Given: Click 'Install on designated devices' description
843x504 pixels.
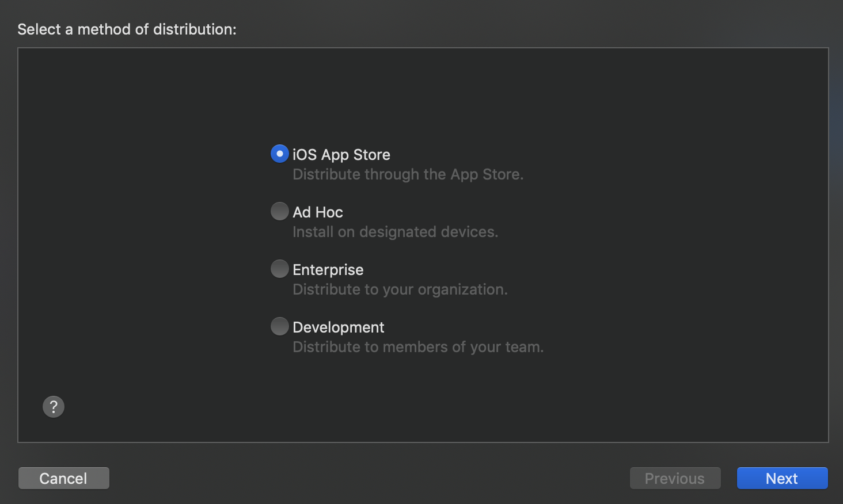Looking at the screenshot, I should [396, 231].
